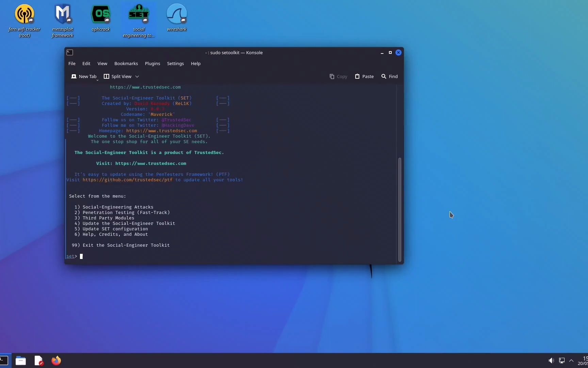Launch Firefox from the taskbar

pos(56,360)
